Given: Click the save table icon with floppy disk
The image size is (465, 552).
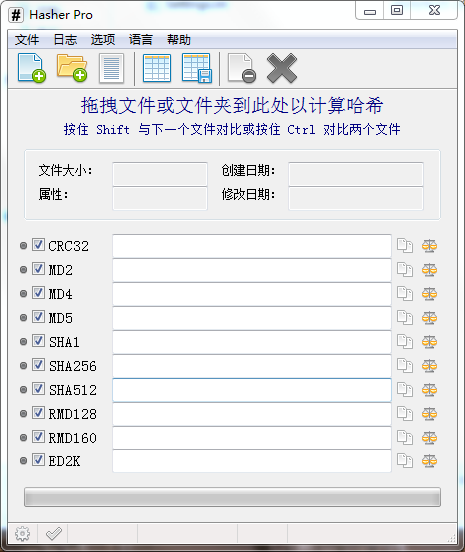Looking at the screenshot, I should point(197,68).
